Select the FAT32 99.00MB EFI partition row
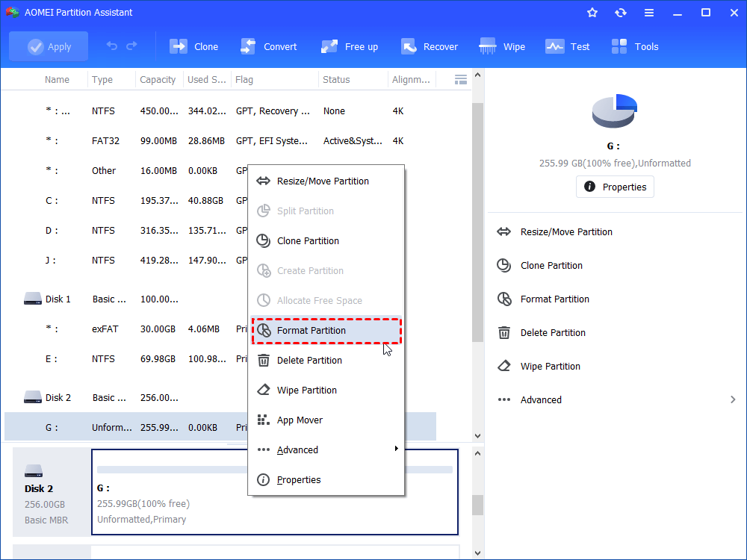Image resolution: width=747 pixels, height=560 pixels. coord(220,141)
